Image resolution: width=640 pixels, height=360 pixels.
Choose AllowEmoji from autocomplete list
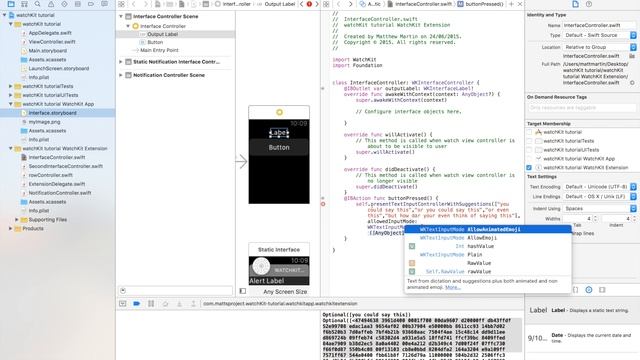point(488,238)
